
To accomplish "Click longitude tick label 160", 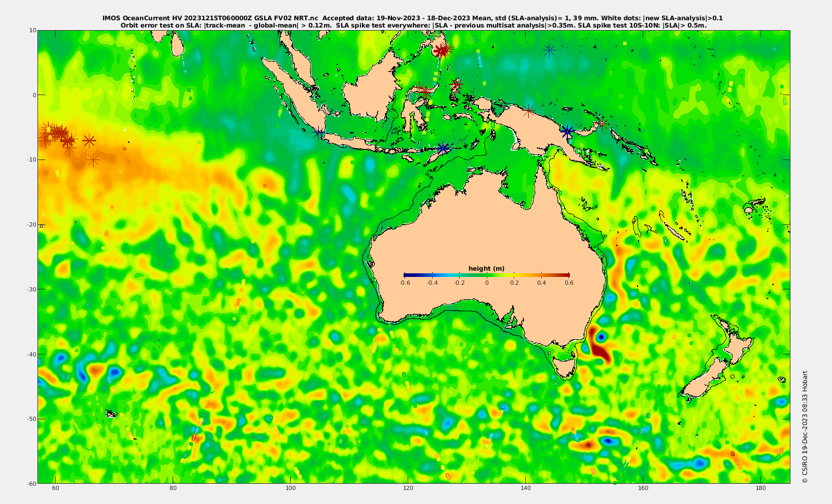I will tap(643, 488).
